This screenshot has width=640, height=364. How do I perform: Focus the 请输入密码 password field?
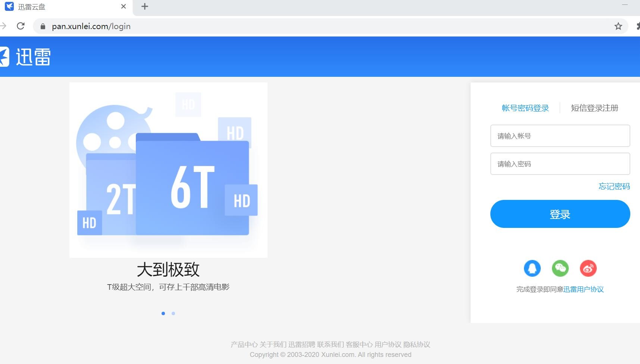pos(560,164)
